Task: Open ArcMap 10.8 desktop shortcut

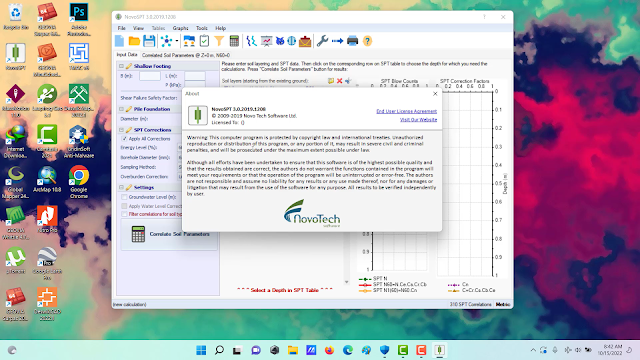Action: [x=47, y=179]
